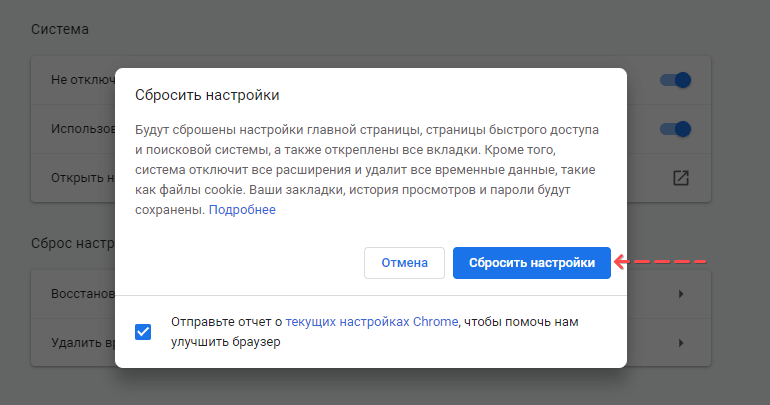Open the "текущих настройках Chrome" link

[371, 322]
